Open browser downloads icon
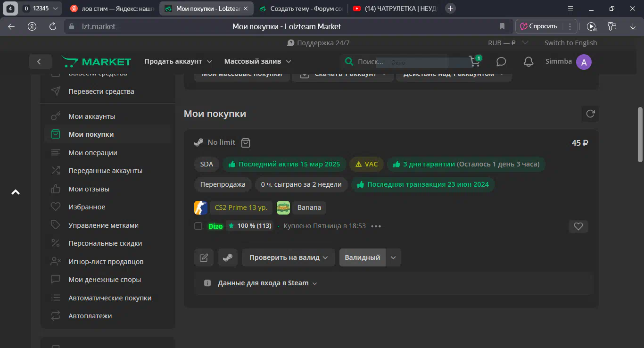Image resolution: width=644 pixels, height=348 pixels. [x=632, y=26]
